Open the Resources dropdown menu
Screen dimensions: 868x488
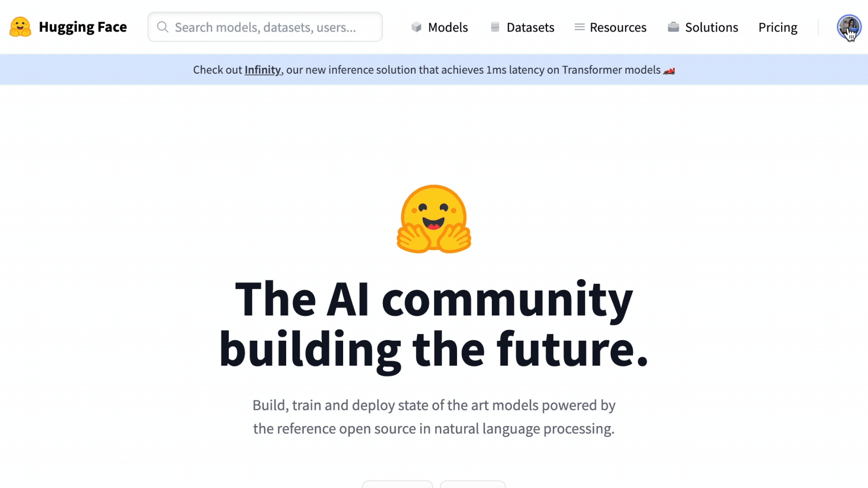click(610, 27)
